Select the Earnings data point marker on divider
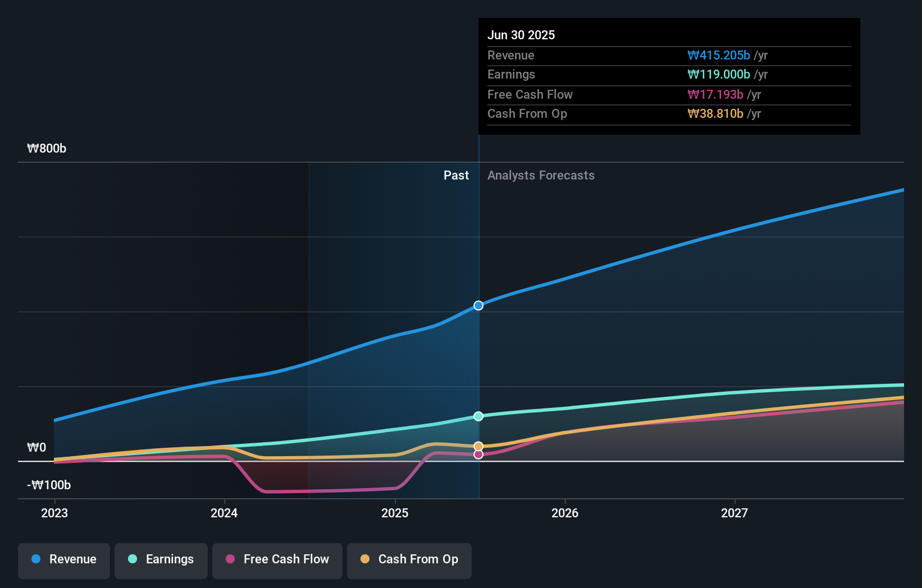The width and height of the screenshot is (922, 588). (x=478, y=416)
